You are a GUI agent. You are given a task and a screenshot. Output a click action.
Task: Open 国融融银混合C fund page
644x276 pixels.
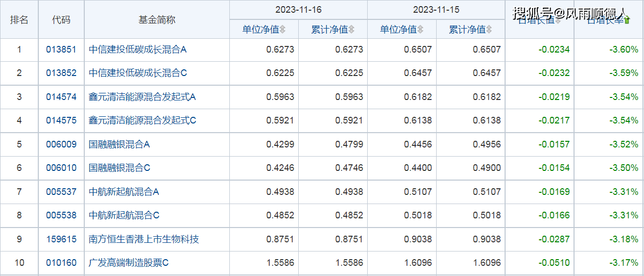[120, 168]
